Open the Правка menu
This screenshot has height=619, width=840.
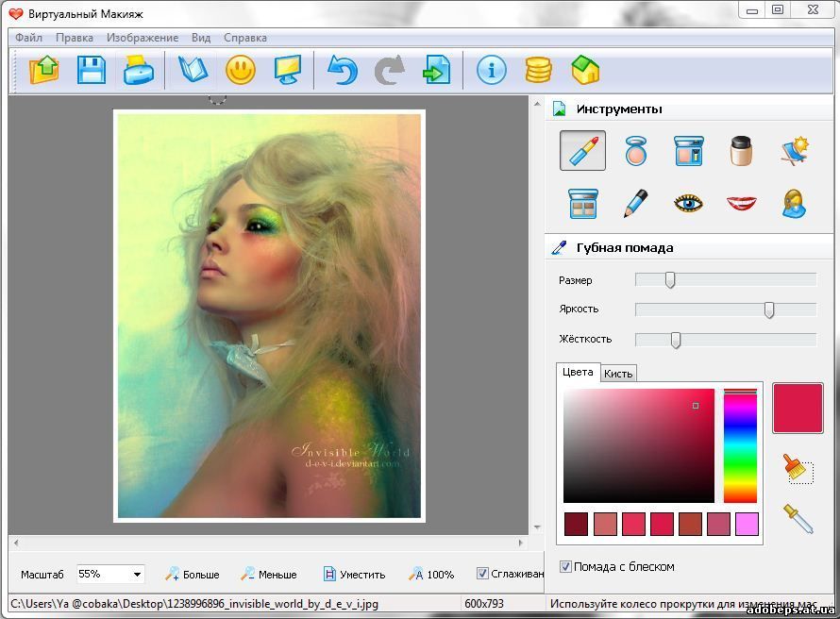[75, 38]
